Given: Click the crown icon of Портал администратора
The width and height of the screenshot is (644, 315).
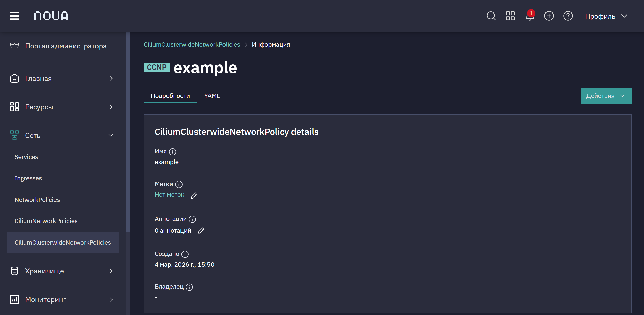Looking at the screenshot, I should [x=15, y=46].
